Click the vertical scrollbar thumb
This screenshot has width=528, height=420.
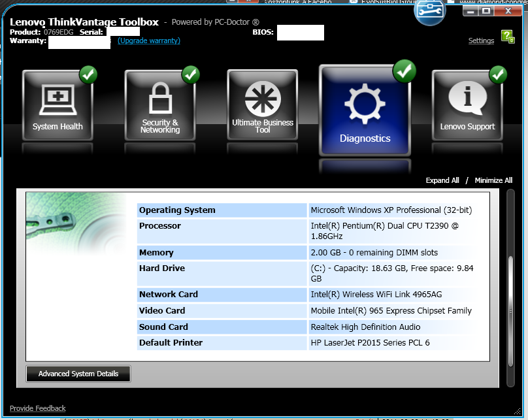coord(510,312)
